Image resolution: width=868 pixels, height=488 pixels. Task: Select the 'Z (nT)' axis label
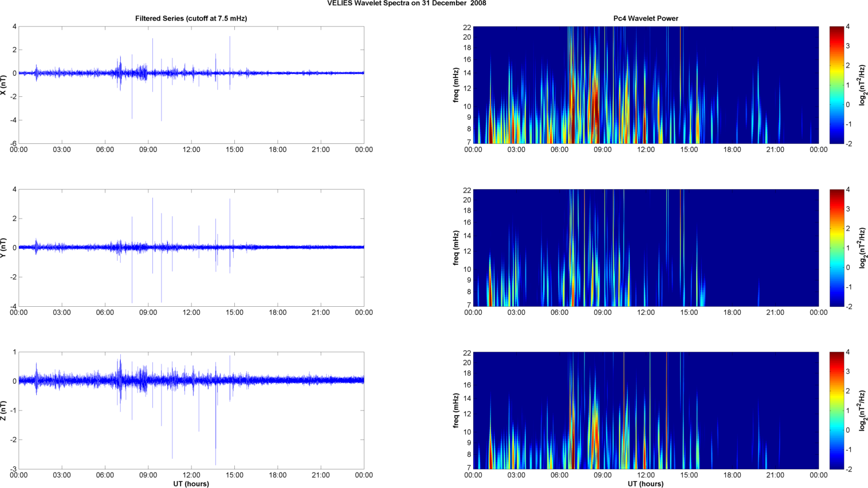coord(3,411)
